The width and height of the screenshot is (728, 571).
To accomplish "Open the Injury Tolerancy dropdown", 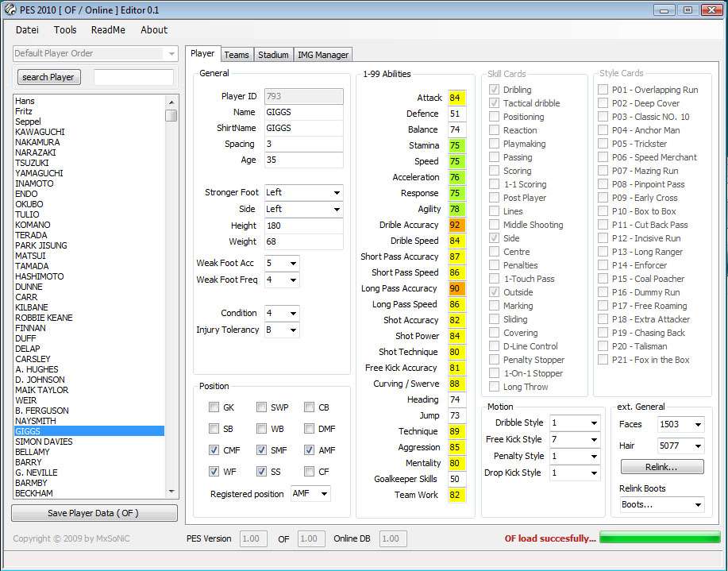I will click(293, 330).
